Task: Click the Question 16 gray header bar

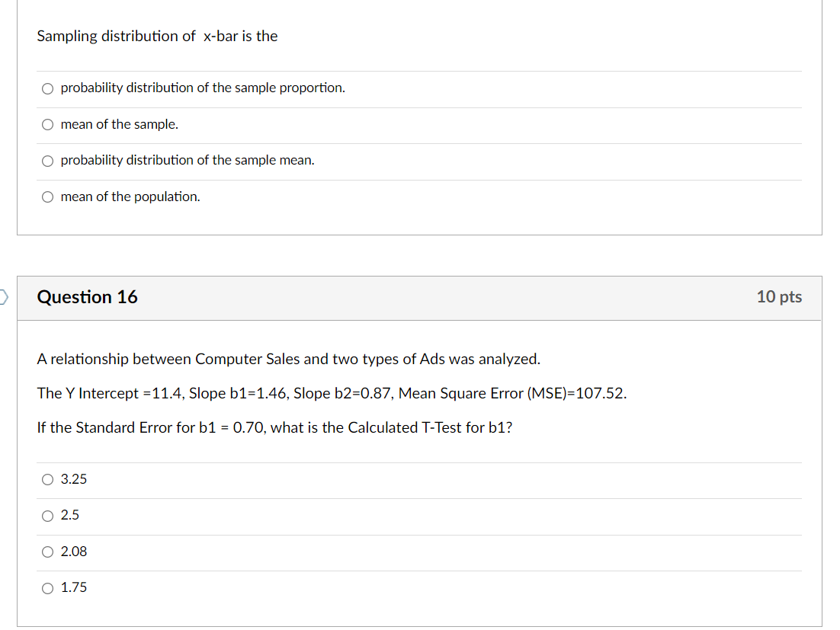Action: click(x=419, y=298)
